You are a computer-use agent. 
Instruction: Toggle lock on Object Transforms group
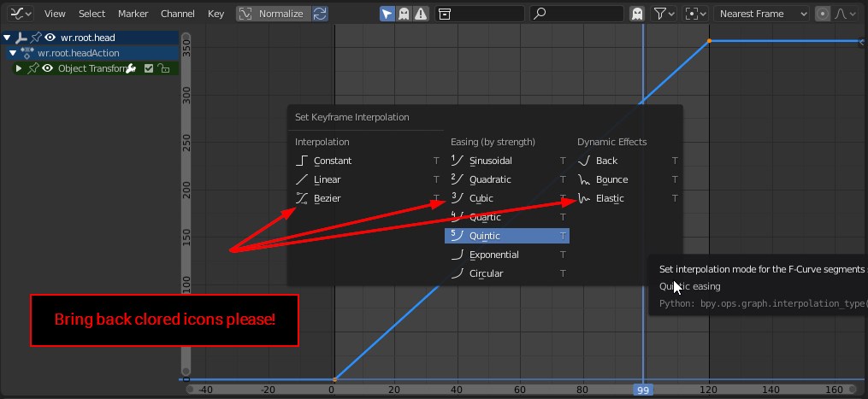163,68
